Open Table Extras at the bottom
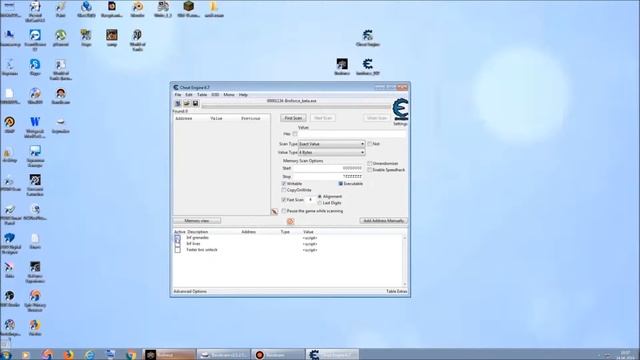 [x=397, y=291]
